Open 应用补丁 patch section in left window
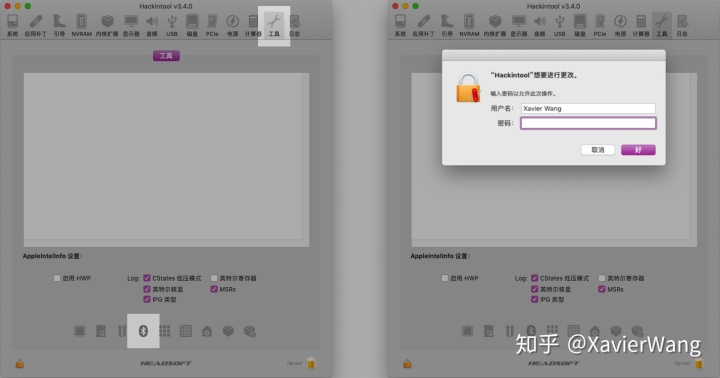Screen dimensions: 720x378 tap(36, 25)
